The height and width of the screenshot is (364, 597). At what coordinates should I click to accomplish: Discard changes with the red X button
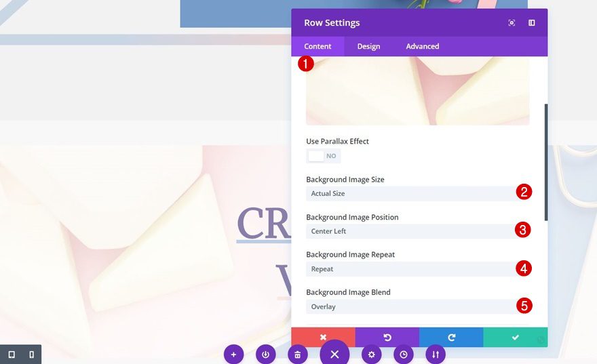[x=323, y=337]
